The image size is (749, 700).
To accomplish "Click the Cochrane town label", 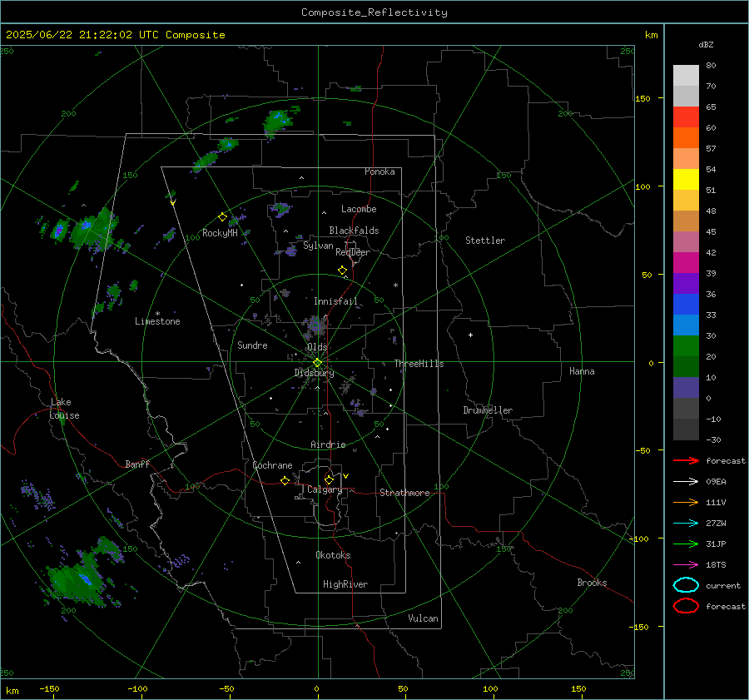I will (x=272, y=465).
